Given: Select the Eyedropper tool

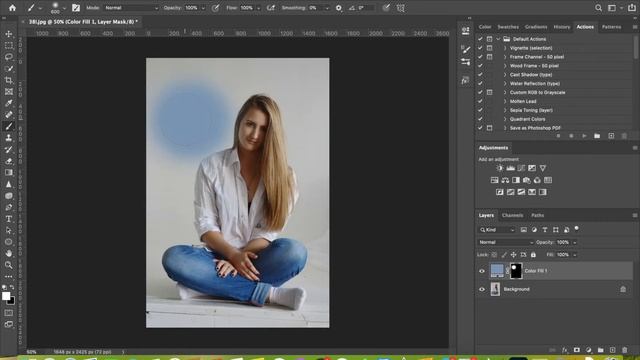Looking at the screenshot, I should click(9, 103).
